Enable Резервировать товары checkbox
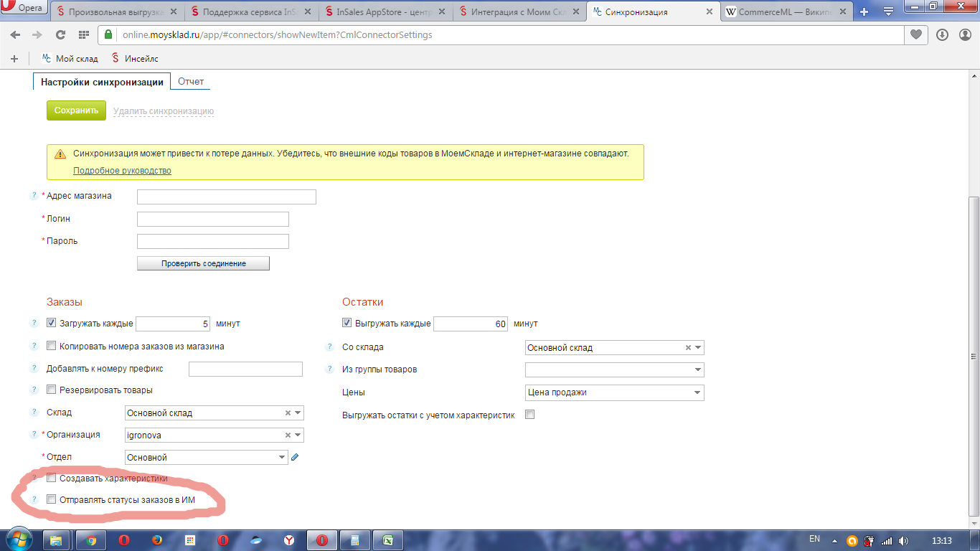The image size is (980, 551). [x=51, y=390]
